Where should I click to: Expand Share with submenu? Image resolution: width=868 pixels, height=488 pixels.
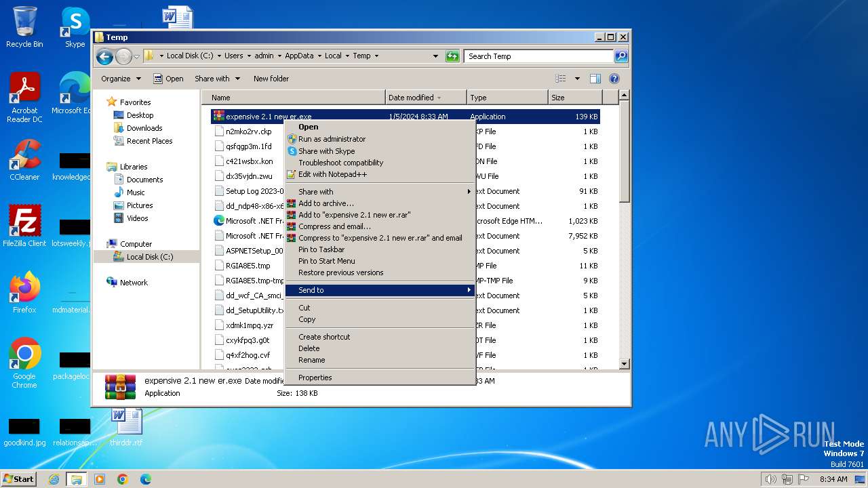tap(380, 192)
